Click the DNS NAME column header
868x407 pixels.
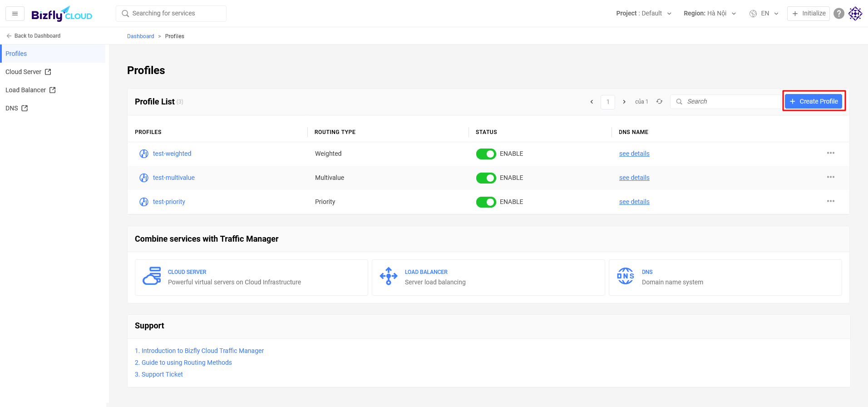tap(633, 132)
